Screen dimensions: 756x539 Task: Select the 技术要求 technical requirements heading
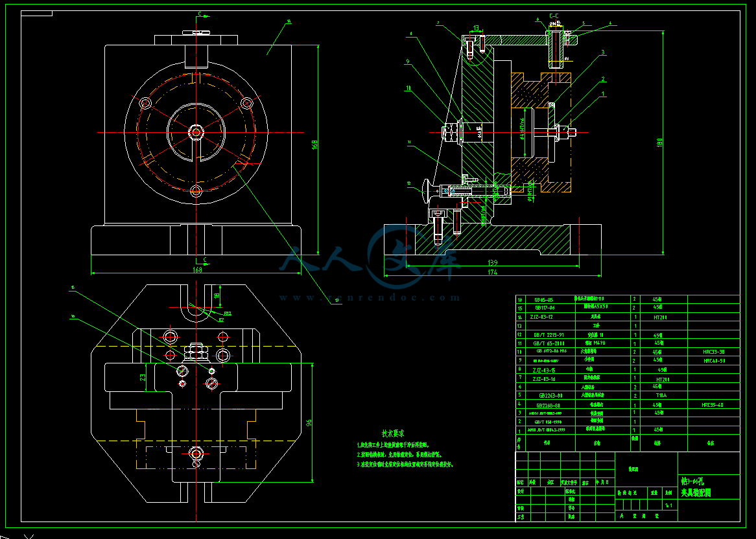pos(393,433)
